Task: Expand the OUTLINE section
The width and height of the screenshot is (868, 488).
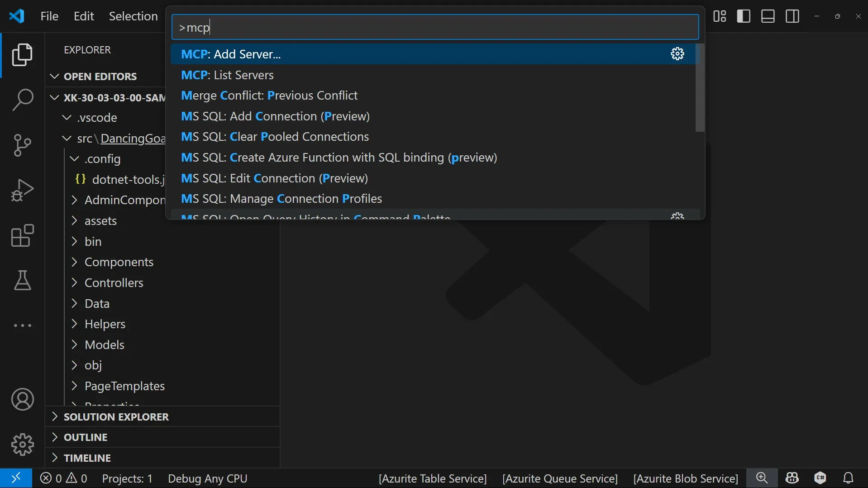Action: pos(163,437)
